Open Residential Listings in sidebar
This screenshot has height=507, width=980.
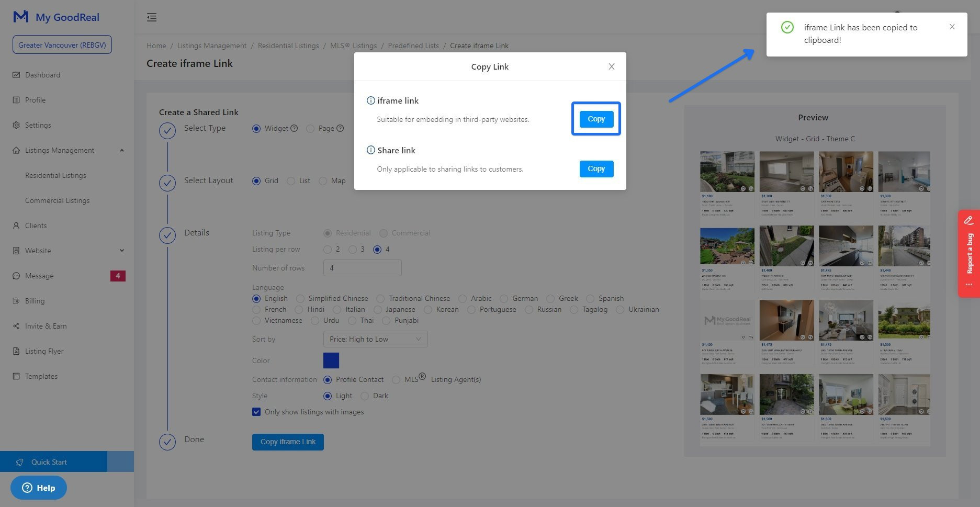(x=55, y=175)
